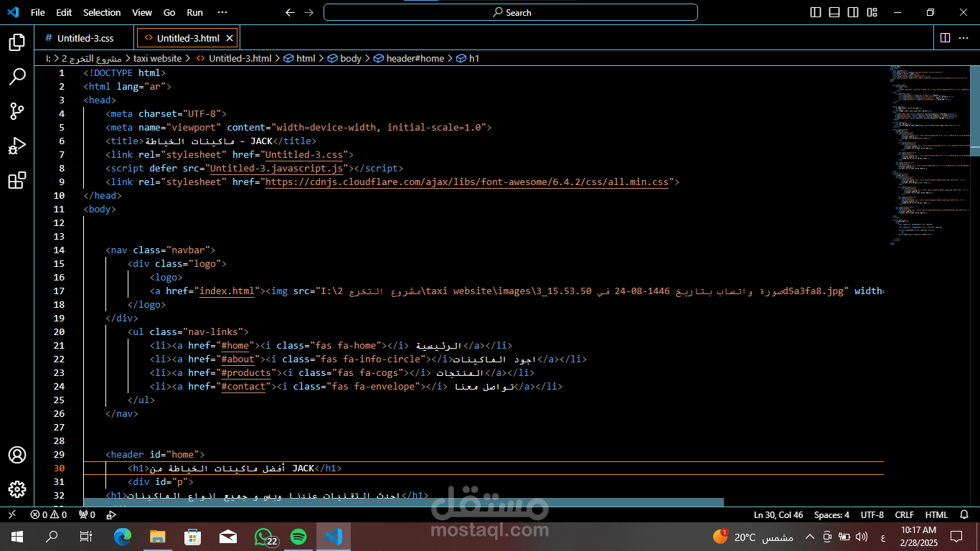Click Ln 30, Col 46 in status bar
This screenshot has height=551, width=980.
(x=778, y=514)
